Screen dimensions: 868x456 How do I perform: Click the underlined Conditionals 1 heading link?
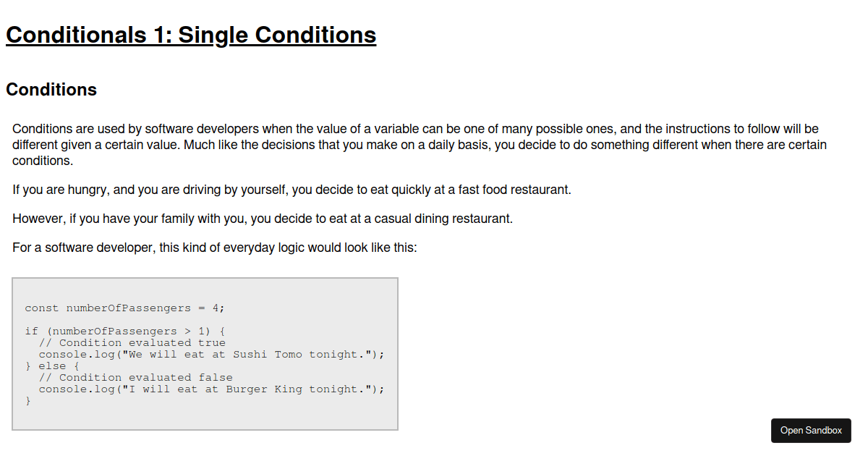[190, 35]
